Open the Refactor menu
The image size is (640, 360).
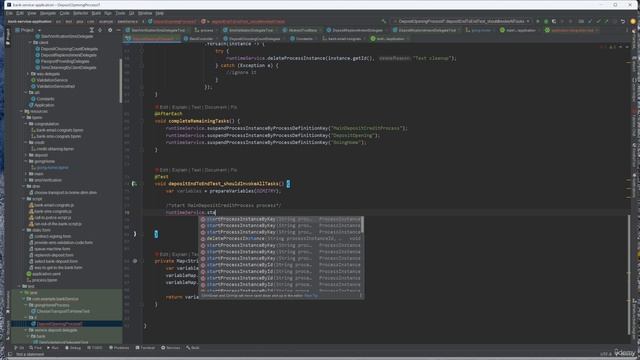point(80,13)
